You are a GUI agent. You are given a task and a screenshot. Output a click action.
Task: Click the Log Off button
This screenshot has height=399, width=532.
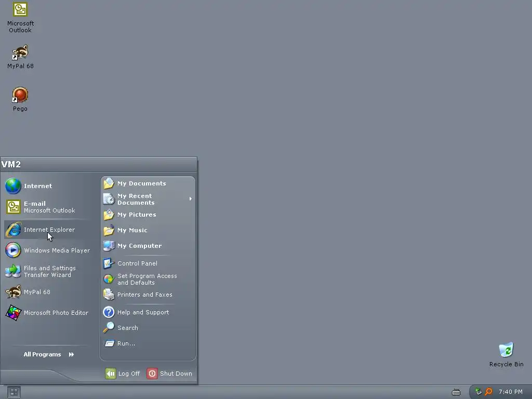tap(123, 374)
